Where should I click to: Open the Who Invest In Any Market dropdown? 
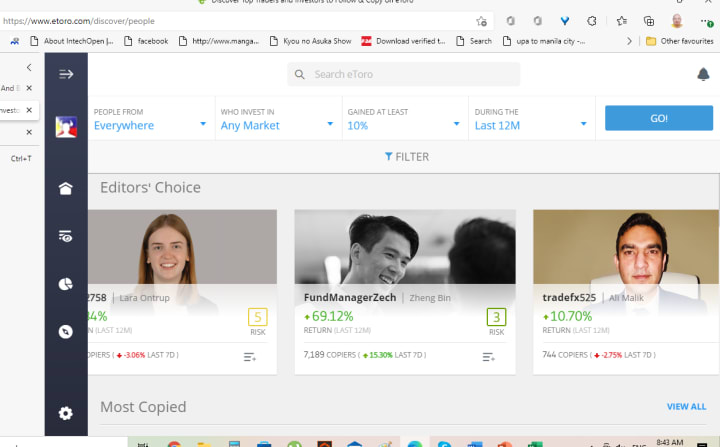pos(277,119)
